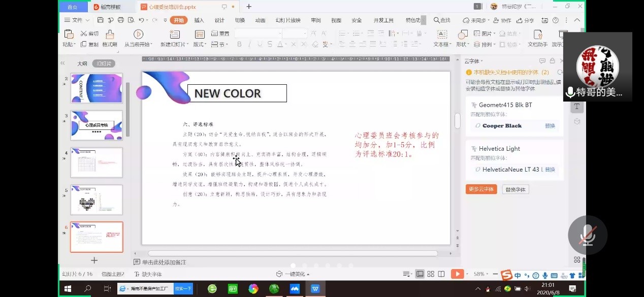644x297 pixels.
Task: Expand the Layout (版式) dropdown
Action: coord(200,45)
